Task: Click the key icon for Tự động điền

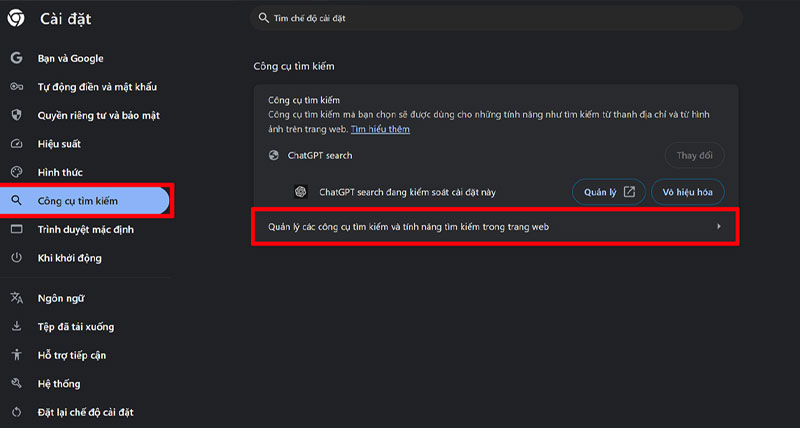Action: (x=16, y=87)
